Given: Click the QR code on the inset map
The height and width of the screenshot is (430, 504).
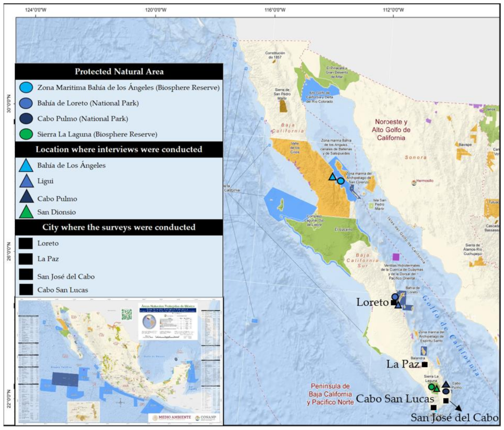Looking at the screenshot, I should pos(126,314).
